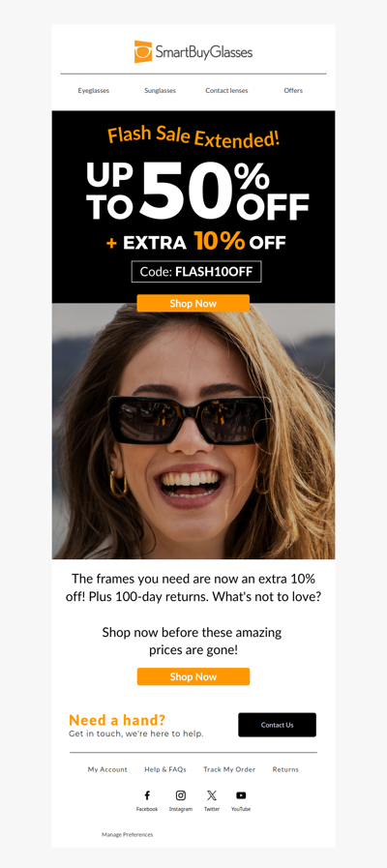Open the Instagram icon in footer

[x=181, y=795]
